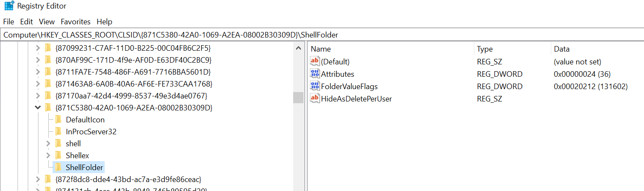Click the DefaultIcon folder icon
The height and width of the screenshot is (191, 644).
coord(59,119)
